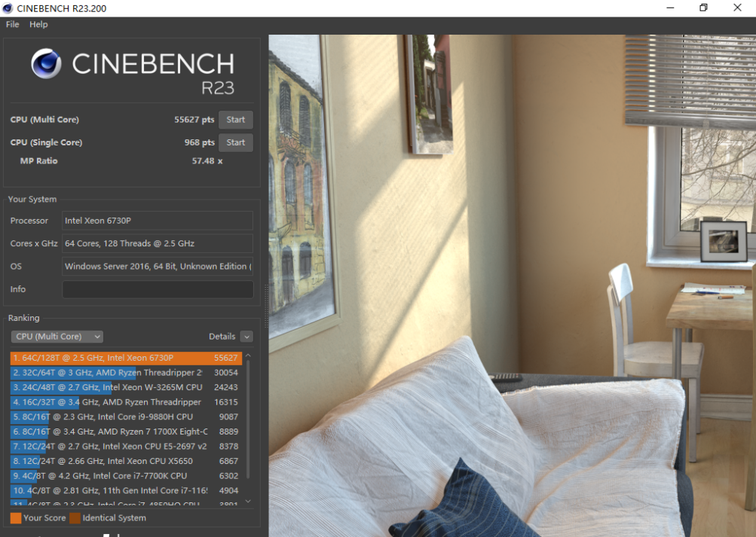756x537 pixels.
Task: Restore down the Cinebench window
Action: 703,8
